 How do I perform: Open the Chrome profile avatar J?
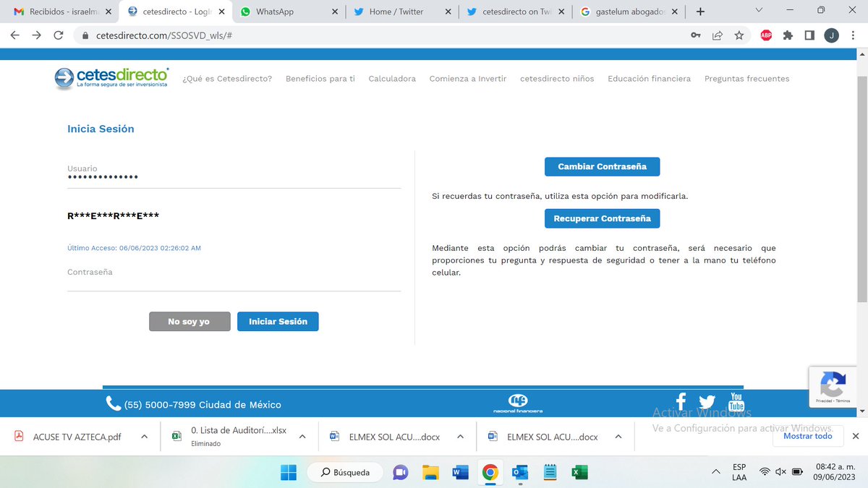(832, 35)
